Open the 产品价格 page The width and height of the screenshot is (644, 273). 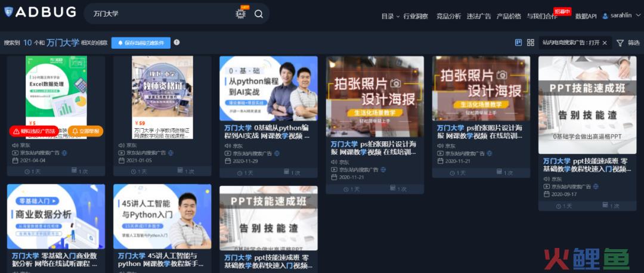[509, 17]
